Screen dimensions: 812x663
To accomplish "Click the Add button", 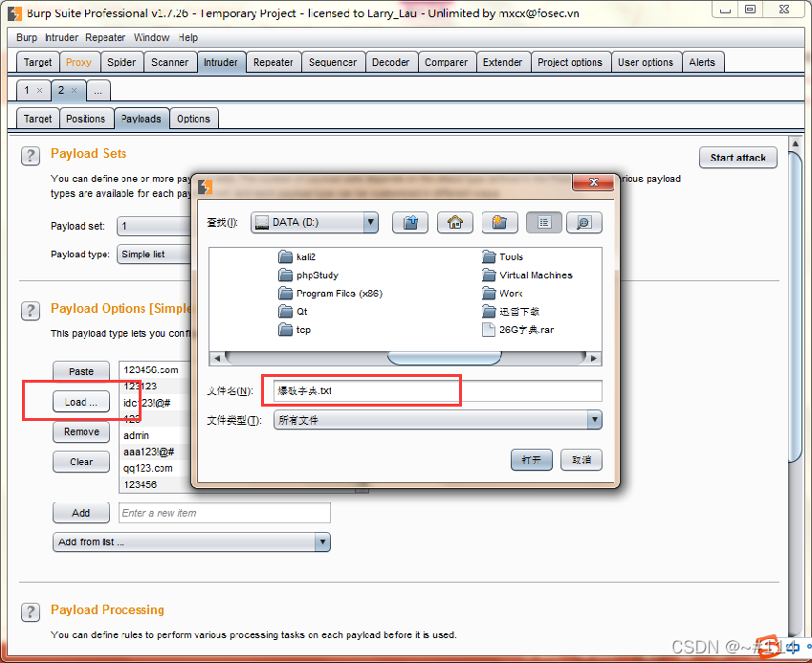I will click(81, 513).
